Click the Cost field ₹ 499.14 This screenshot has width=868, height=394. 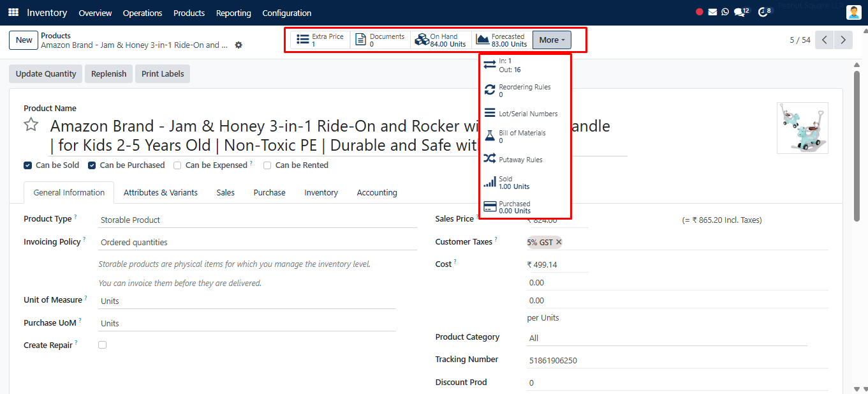point(557,264)
